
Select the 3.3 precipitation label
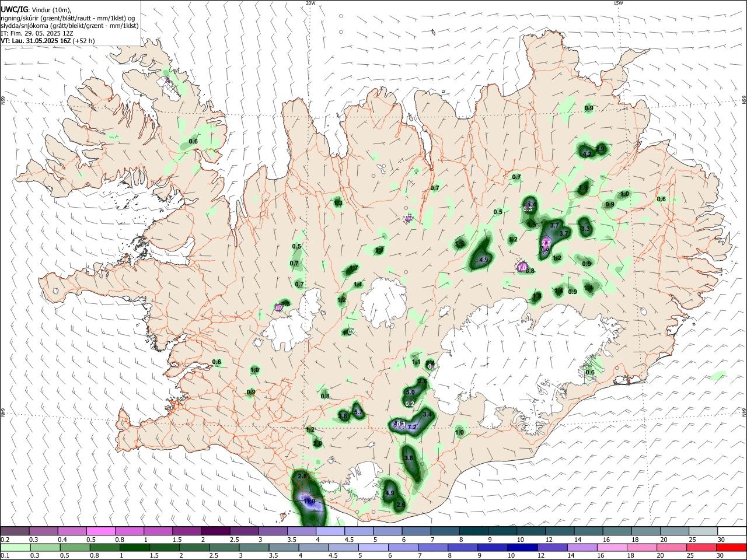586,229
